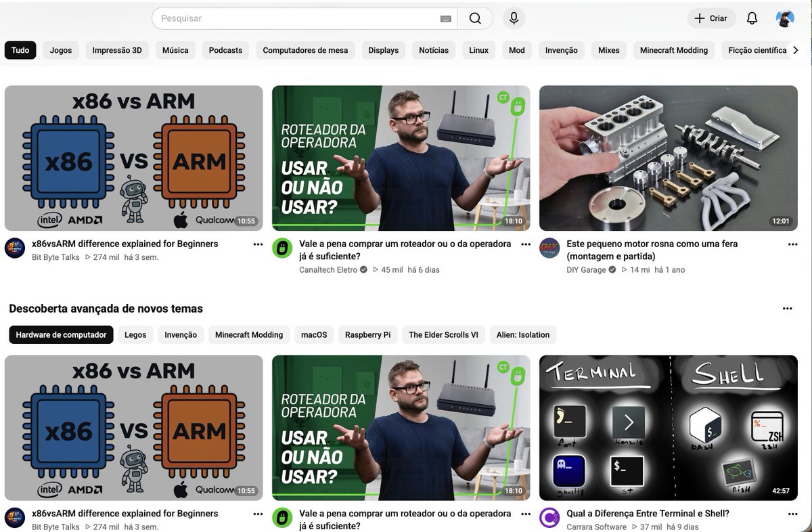This screenshot has height=532, width=812.
Task: Select the Linux filter chip
Action: pyautogui.click(x=479, y=50)
